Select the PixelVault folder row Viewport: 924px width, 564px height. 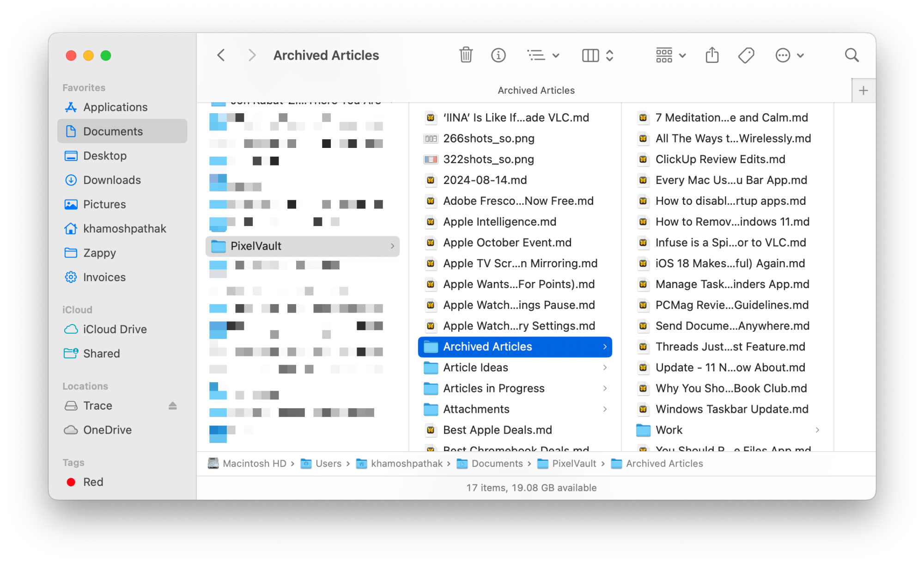(302, 246)
